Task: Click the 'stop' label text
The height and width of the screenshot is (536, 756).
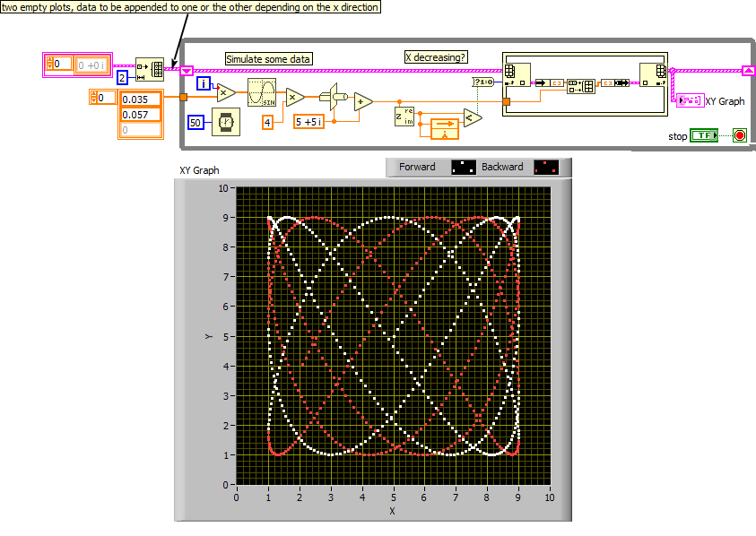Action: pos(677,136)
